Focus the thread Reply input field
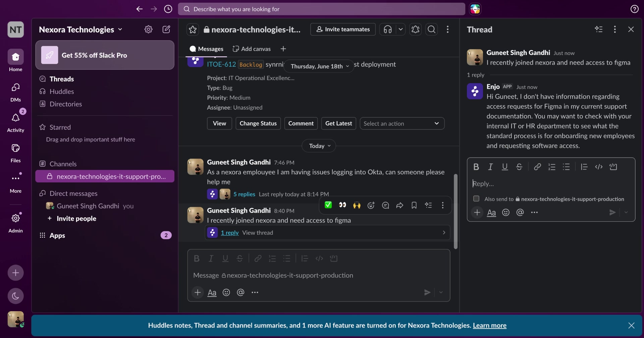This screenshot has height=338, width=644. pos(551,183)
